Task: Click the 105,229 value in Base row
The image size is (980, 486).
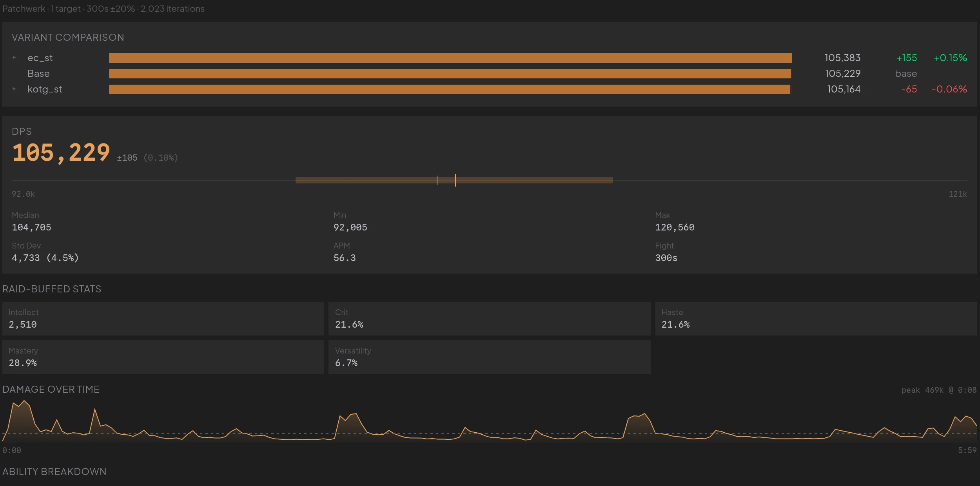Action: click(x=843, y=74)
